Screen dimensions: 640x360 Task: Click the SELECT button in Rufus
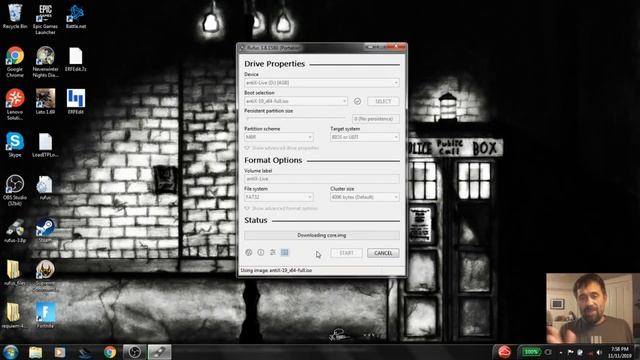[x=383, y=101]
